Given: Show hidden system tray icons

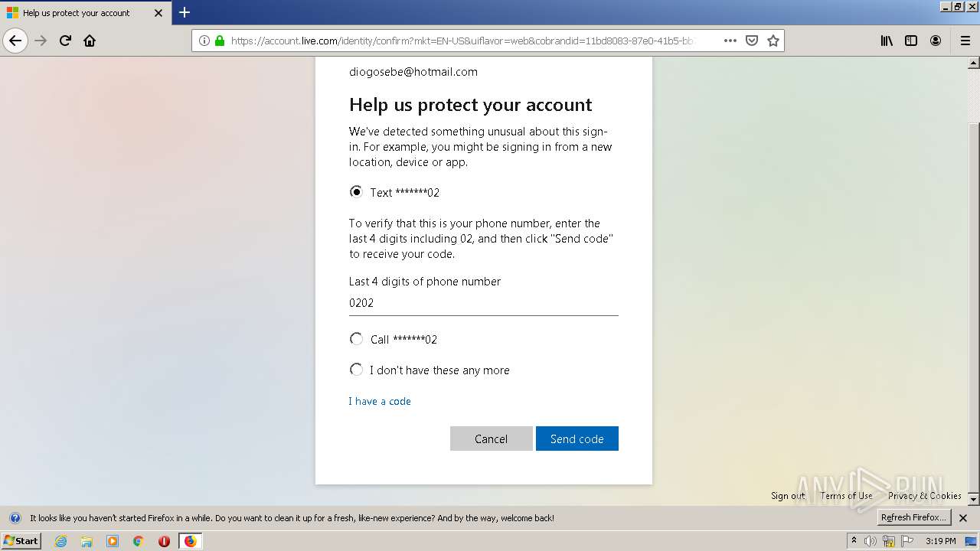Looking at the screenshot, I should [x=854, y=541].
